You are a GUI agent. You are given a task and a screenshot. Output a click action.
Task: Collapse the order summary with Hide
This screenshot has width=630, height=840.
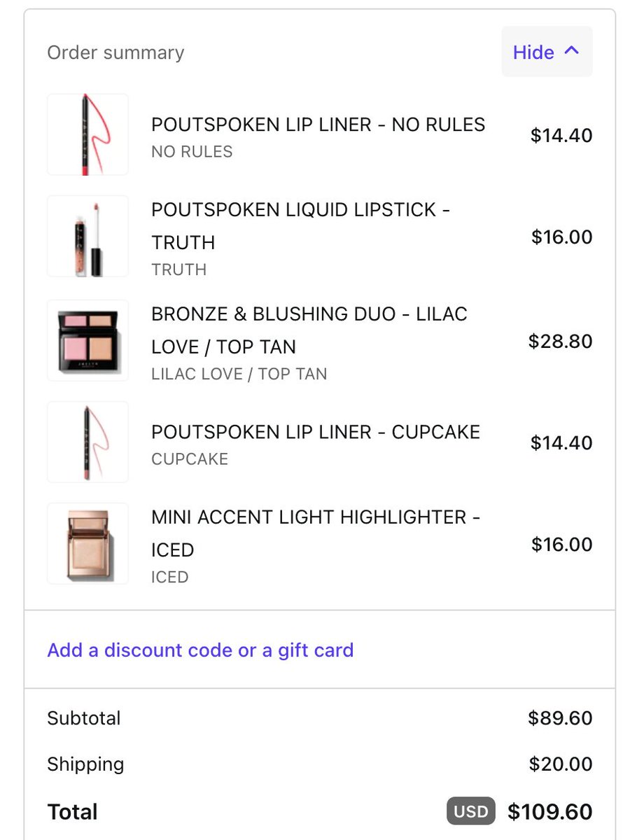tap(547, 52)
